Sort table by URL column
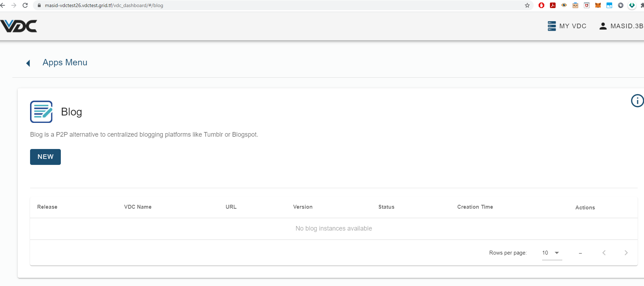The width and height of the screenshot is (644, 286). [231, 207]
